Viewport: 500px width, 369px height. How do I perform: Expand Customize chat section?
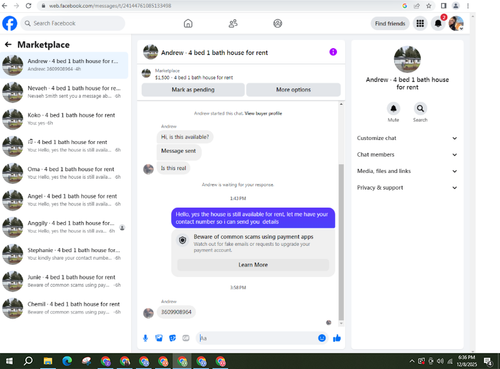[407, 138]
